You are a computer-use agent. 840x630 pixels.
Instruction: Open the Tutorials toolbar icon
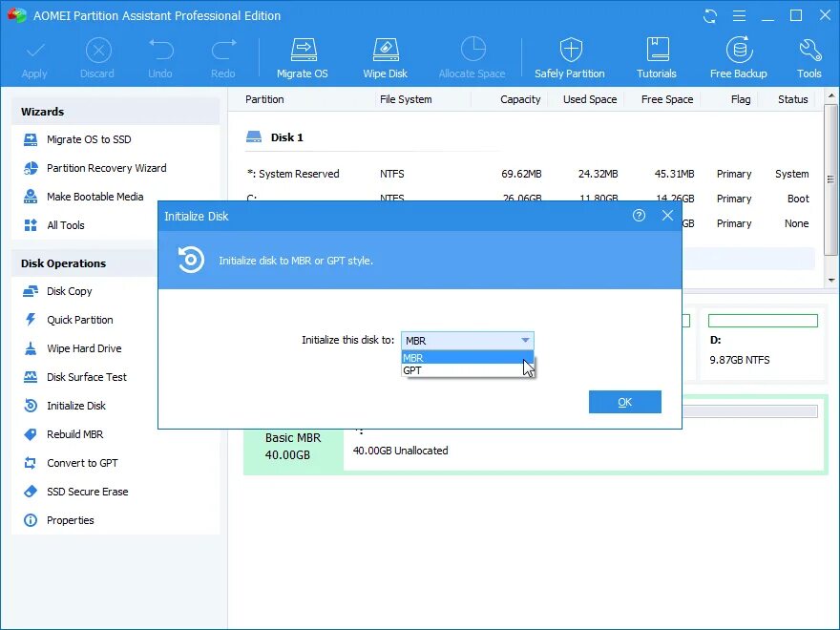[x=657, y=58]
